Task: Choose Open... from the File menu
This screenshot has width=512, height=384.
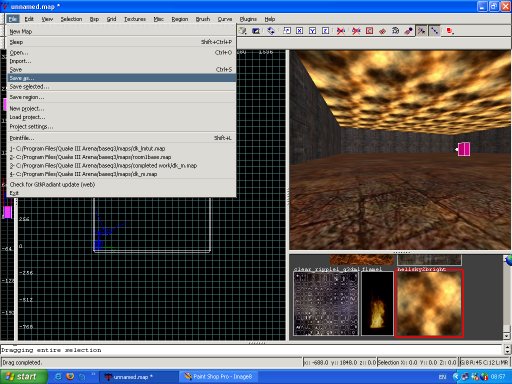Action: tap(121, 52)
